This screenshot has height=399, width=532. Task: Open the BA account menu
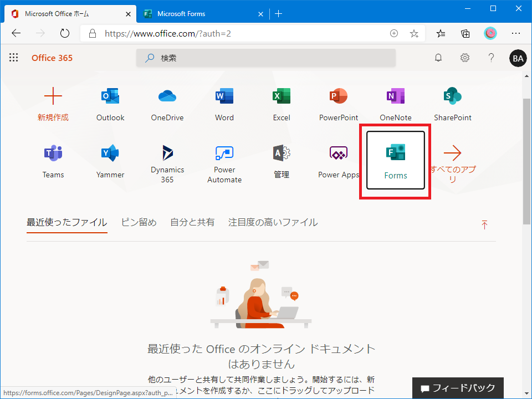518,58
